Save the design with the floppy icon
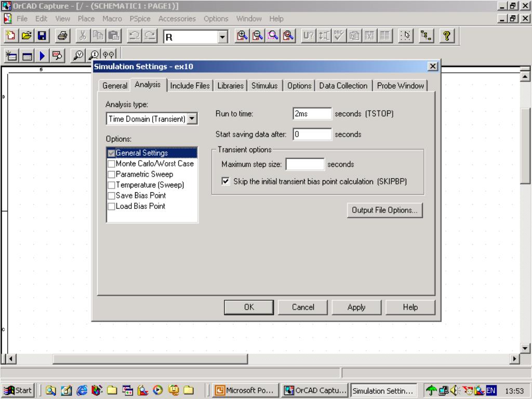 tap(42, 36)
